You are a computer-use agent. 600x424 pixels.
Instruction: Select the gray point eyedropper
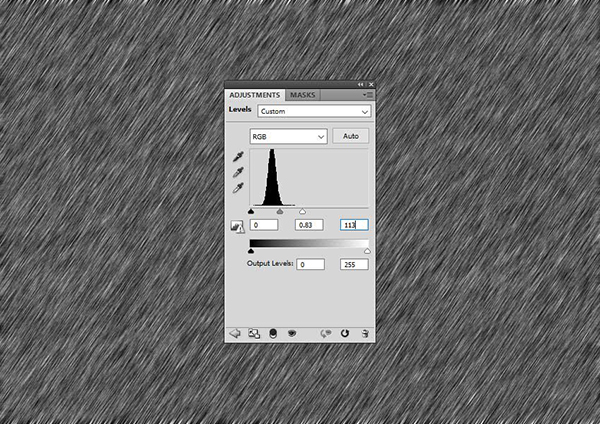(x=238, y=173)
